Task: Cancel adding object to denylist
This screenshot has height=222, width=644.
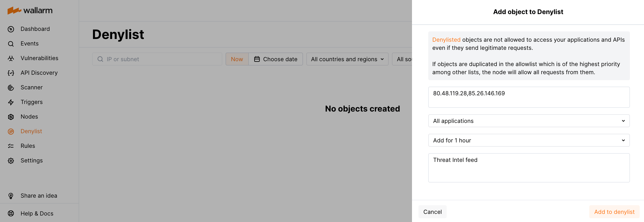Action: coord(432,212)
